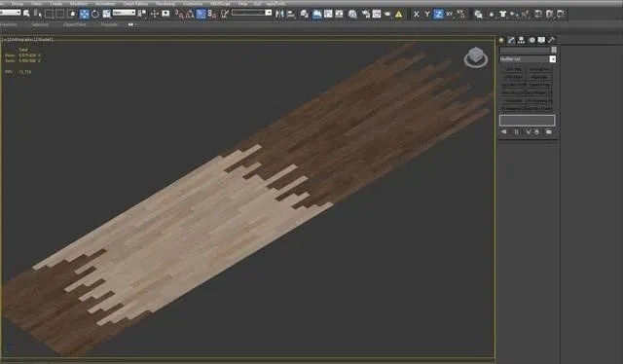
Task: Restrict to XY plane constraint
Action: coord(450,15)
